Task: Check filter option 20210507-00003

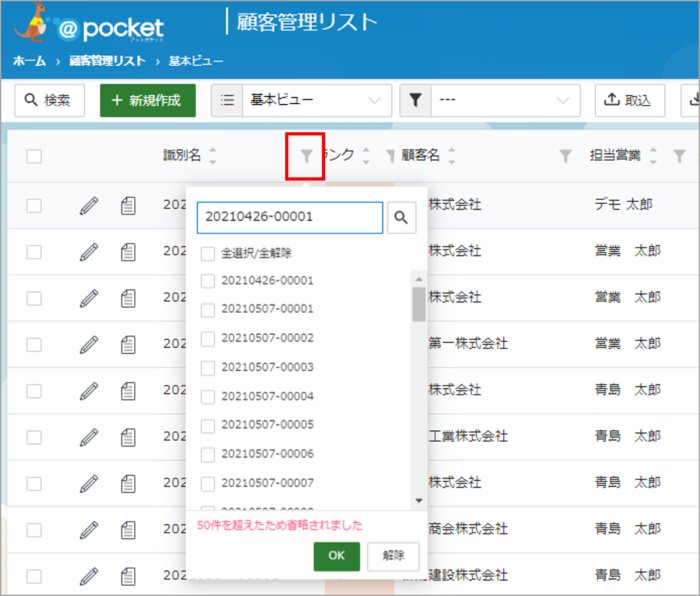Action: pyautogui.click(x=208, y=368)
